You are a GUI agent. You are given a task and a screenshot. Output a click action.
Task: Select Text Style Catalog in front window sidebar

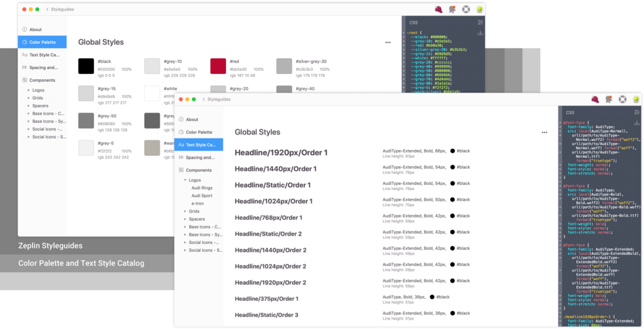click(x=199, y=145)
